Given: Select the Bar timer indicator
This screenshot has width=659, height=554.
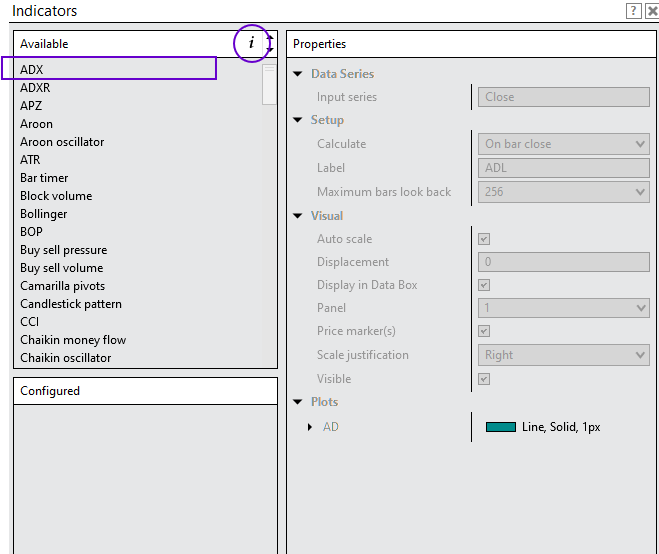Looking at the screenshot, I should click(x=44, y=178).
